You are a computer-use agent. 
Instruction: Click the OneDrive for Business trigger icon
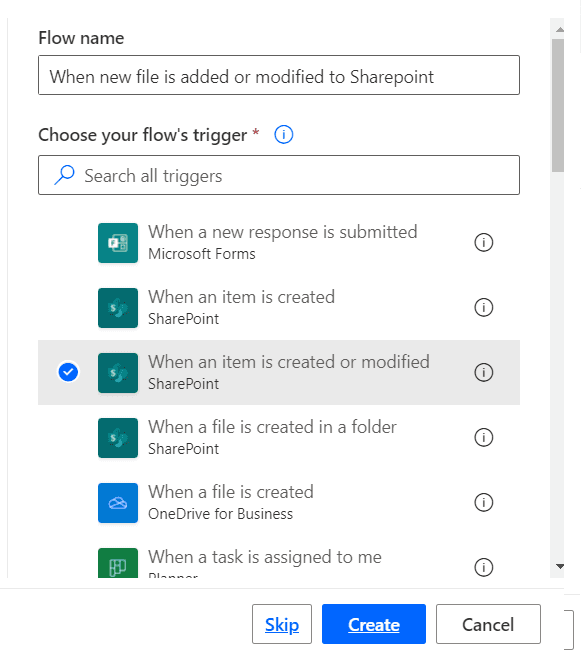tap(118, 503)
